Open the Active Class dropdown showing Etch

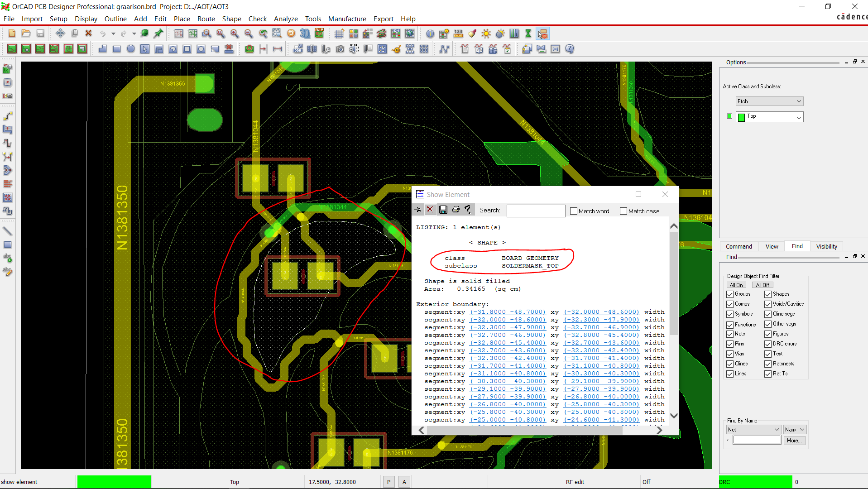[769, 101]
